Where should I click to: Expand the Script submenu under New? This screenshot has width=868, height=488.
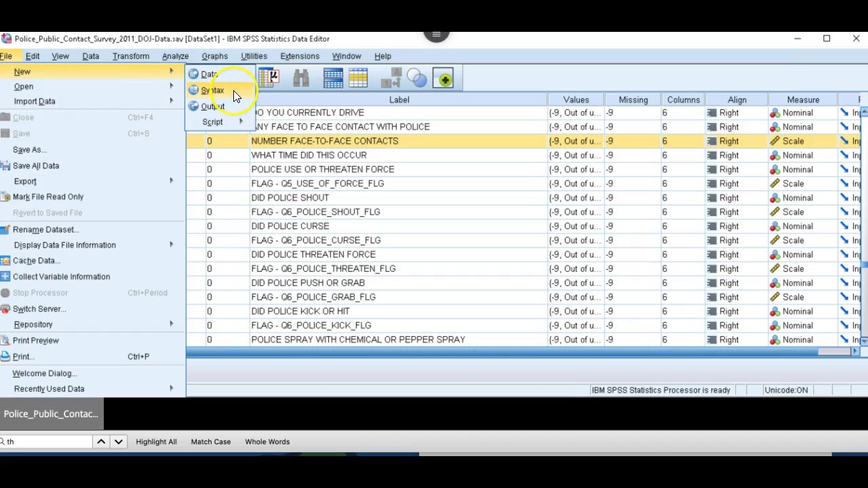220,122
